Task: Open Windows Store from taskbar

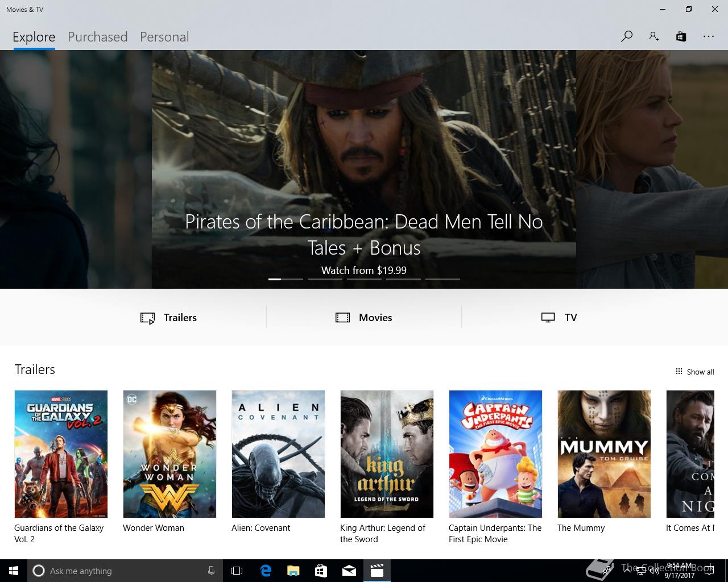Action: click(321, 571)
